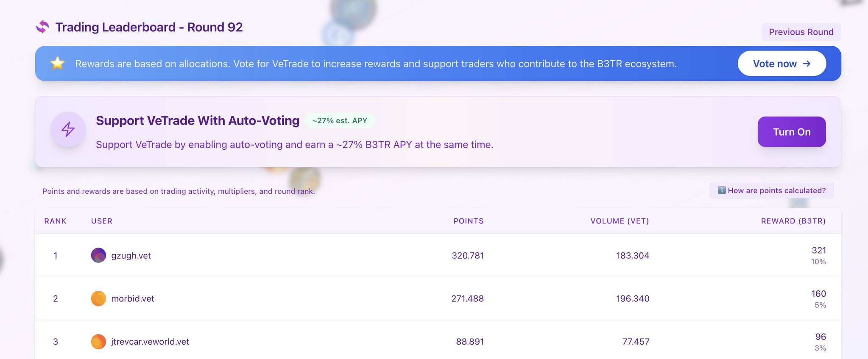Click the lightning bolt auto-voting icon
The image size is (868, 359).
click(x=68, y=129)
